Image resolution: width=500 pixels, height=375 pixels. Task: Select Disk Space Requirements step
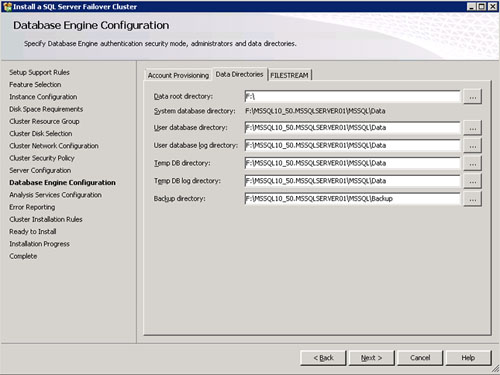point(46,109)
